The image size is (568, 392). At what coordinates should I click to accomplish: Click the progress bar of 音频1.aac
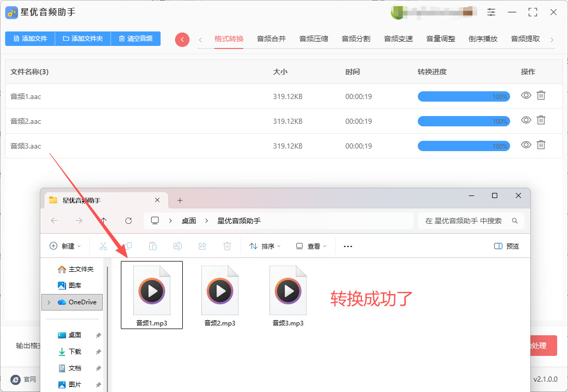tap(464, 96)
